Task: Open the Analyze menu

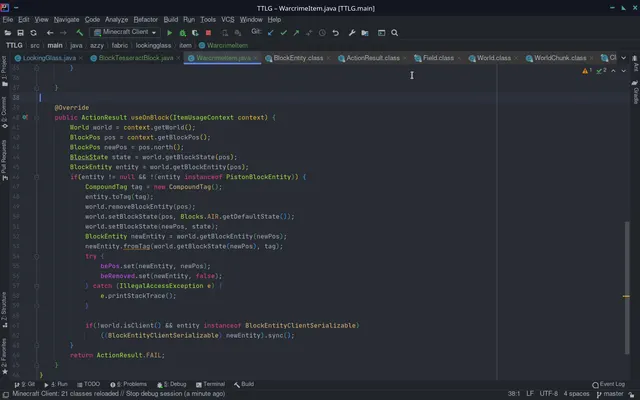Action: (116, 20)
